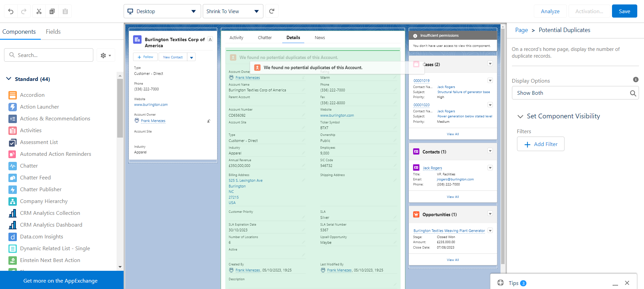Select the Actions & Recommendations icon
644x289 pixels.
12,119
